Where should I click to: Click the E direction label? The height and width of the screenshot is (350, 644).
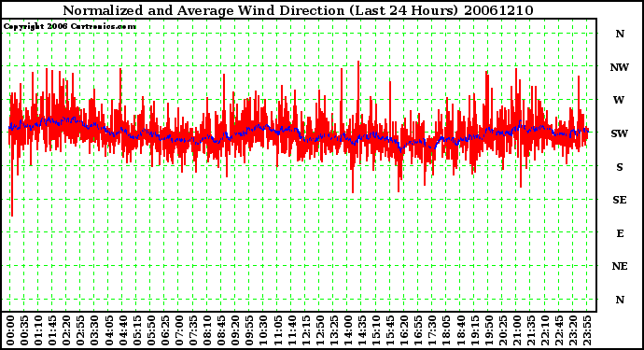coord(620,233)
